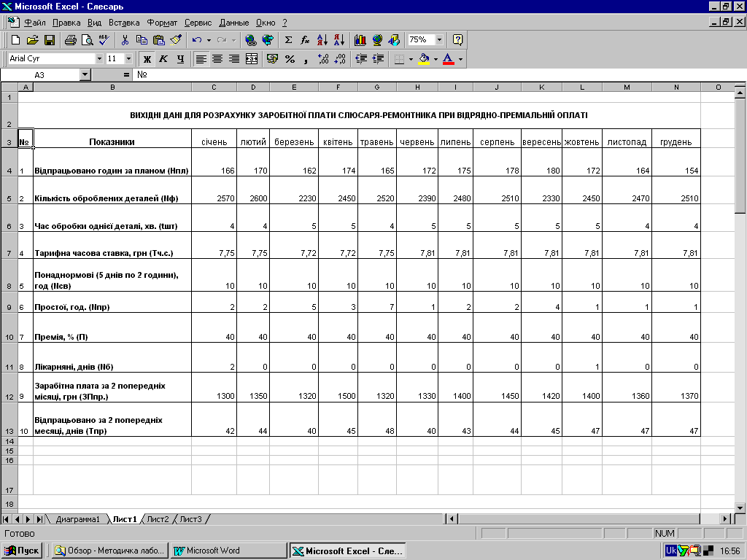Switch to the Лист3 sheet tab
747x560 pixels.
190,519
